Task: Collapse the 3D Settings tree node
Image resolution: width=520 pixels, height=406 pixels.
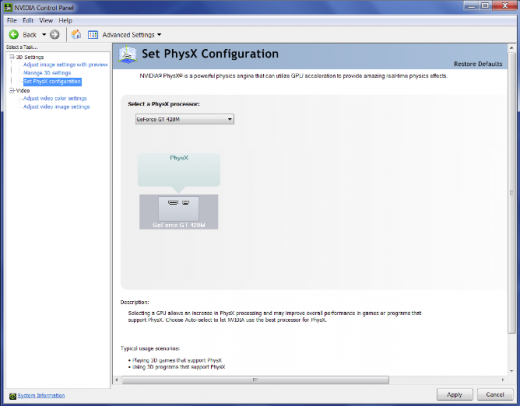Action: (x=12, y=57)
